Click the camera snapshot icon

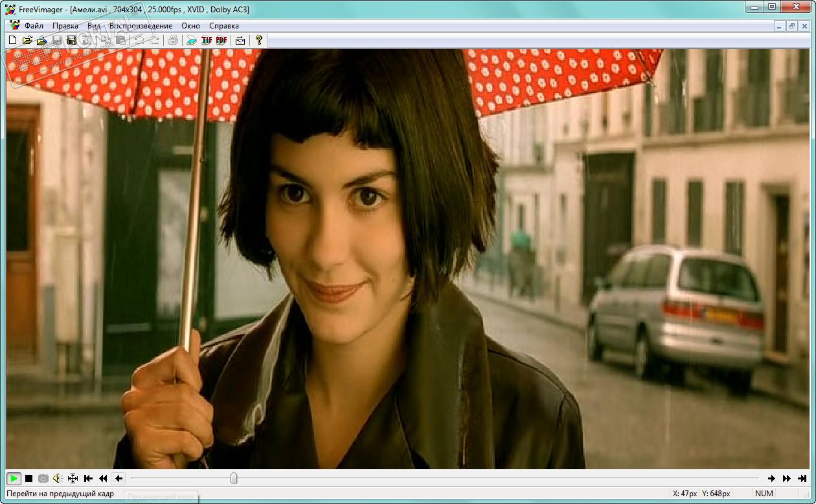[x=43, y=478]
